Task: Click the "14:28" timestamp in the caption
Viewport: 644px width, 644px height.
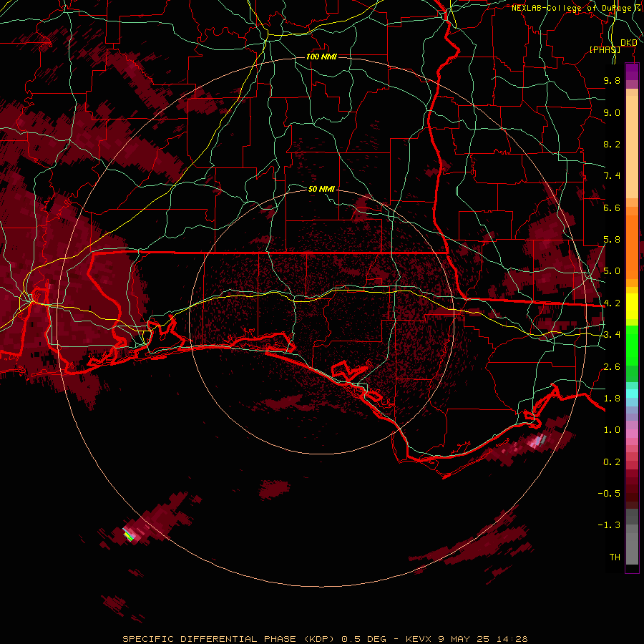Action: point(513,639)
